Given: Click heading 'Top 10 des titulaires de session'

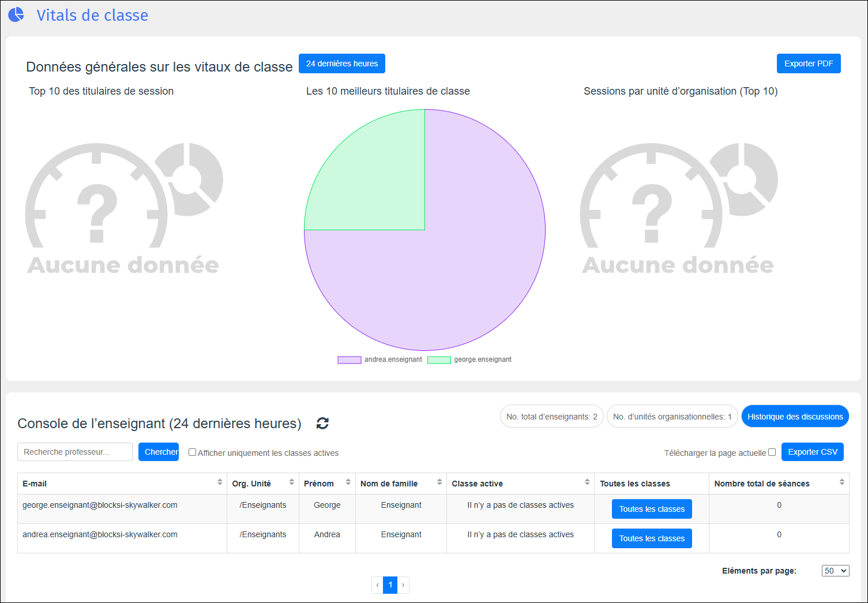Looking at the screenshot, I should coord(101,91).
